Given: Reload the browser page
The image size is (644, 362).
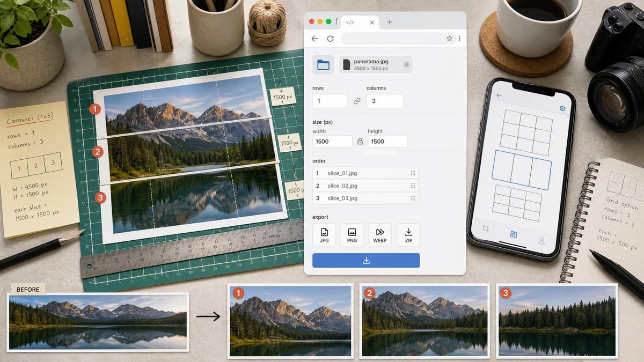Looking at the screenshot, I should coord(330,39).
